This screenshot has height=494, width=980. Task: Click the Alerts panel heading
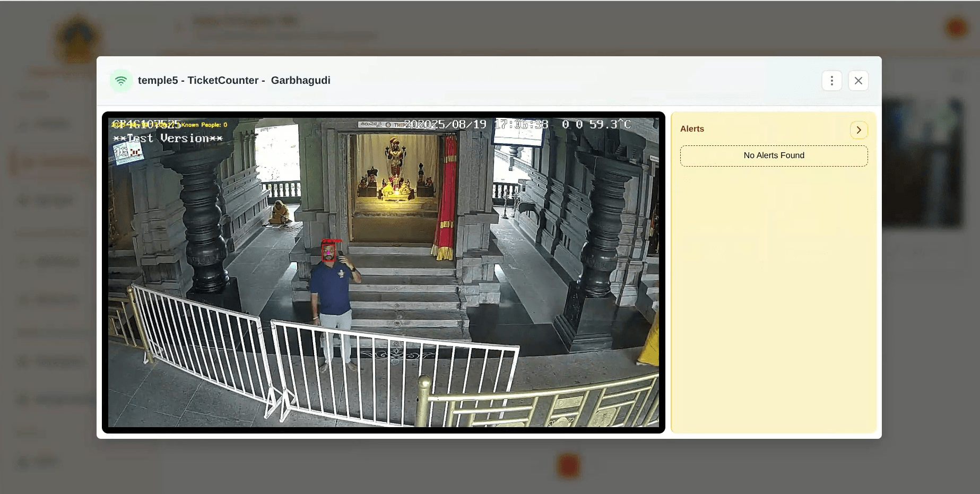click(692, 129)
